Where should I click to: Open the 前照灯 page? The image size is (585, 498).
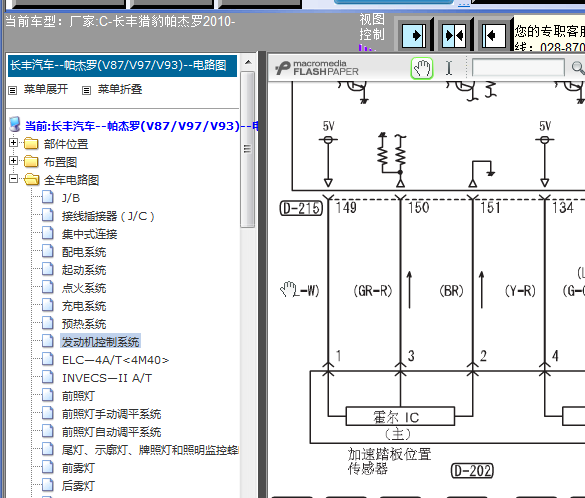[78, 396]
